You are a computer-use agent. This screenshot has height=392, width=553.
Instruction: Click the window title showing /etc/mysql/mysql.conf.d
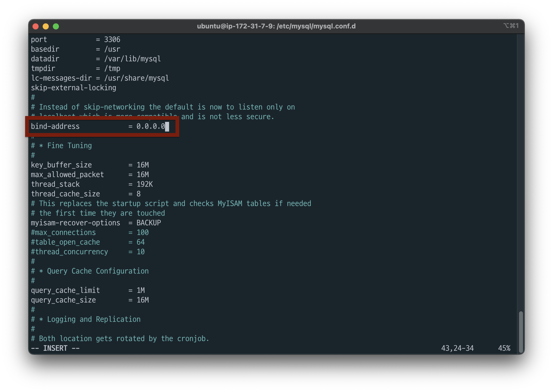coord(276,26)
